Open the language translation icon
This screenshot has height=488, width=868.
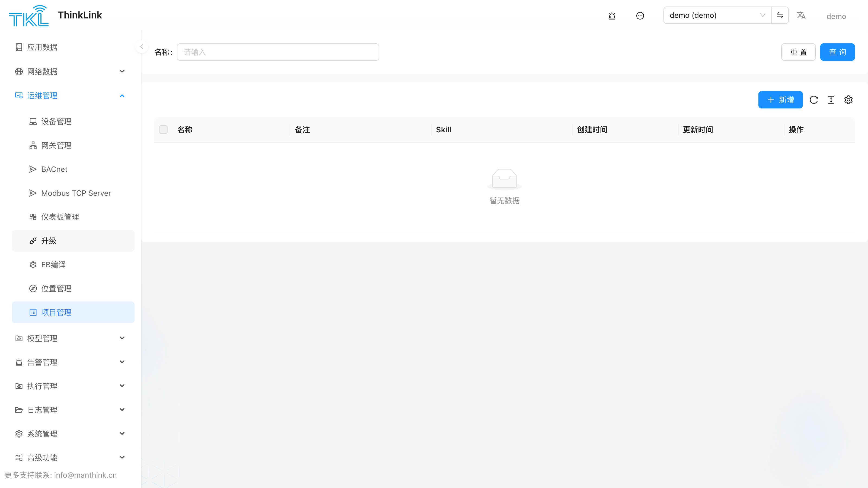coord(801,15)
